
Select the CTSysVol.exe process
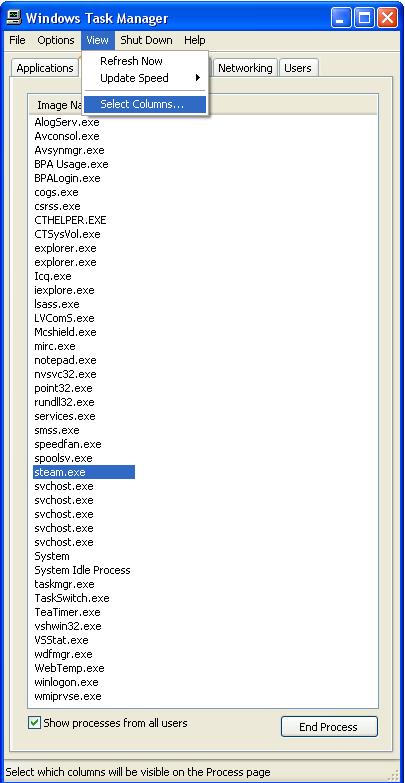67,234
